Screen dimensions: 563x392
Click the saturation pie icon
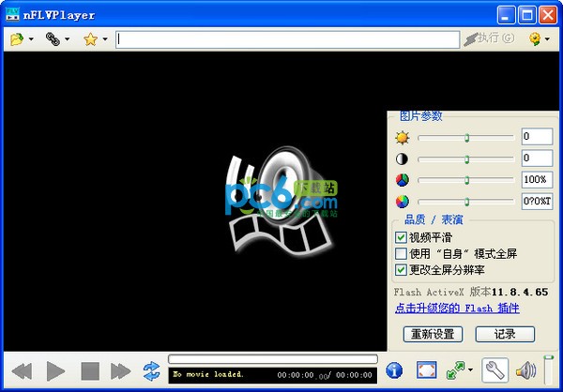click(403, 180)
